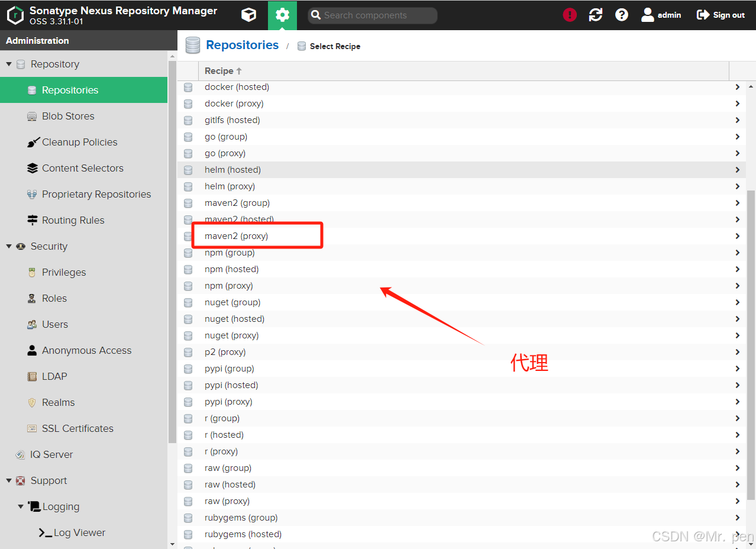The height and width of the screenshot is (549, 756).
Task: Select the raw (hosted) recipe
Action: [x=462, y=485]
